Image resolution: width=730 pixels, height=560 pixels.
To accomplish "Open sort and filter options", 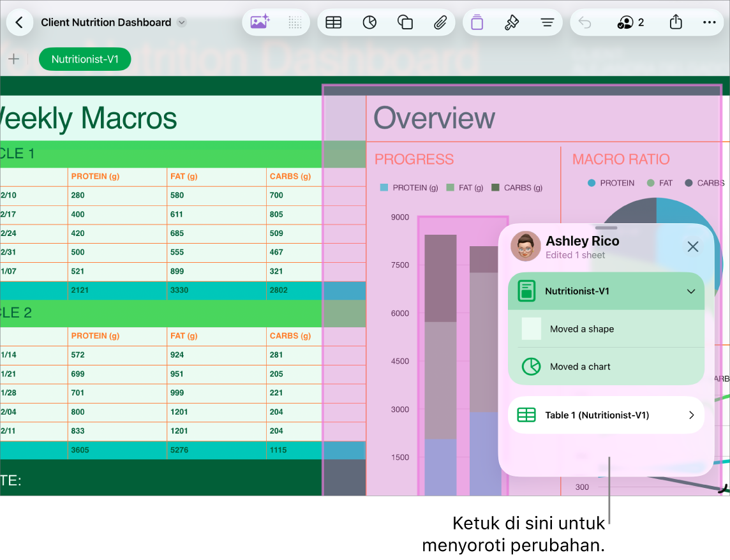I will pyautogui.click(x=547, y=22).
